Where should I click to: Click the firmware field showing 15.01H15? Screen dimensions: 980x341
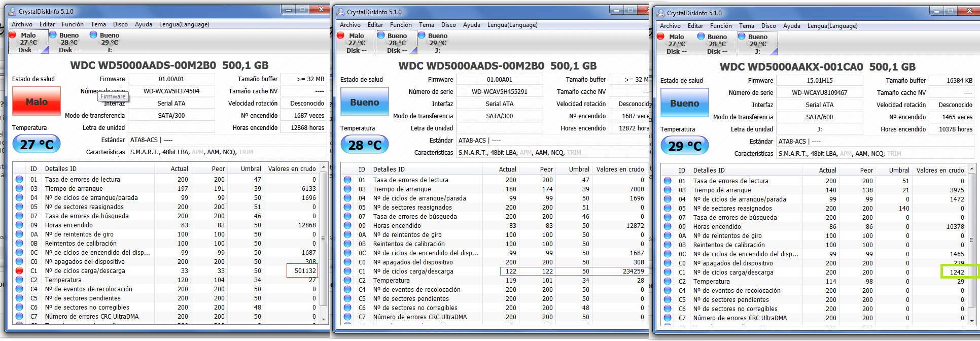pos(819,81)
